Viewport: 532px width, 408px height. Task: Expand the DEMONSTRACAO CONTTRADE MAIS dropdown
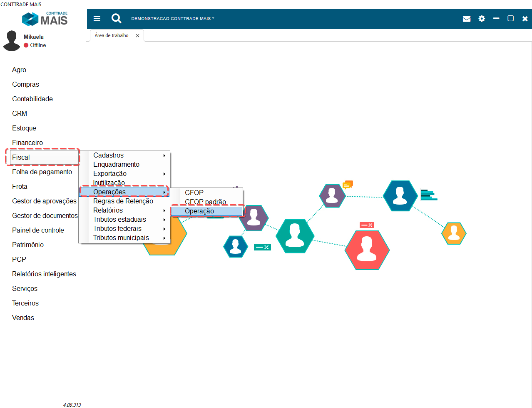pyautogui.click(x=172, y=19)
